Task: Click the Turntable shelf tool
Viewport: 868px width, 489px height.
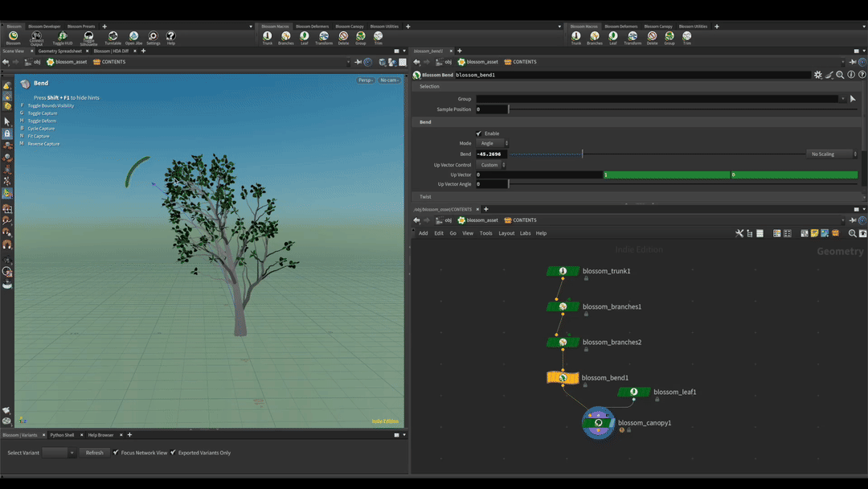Action: [113, 37]
